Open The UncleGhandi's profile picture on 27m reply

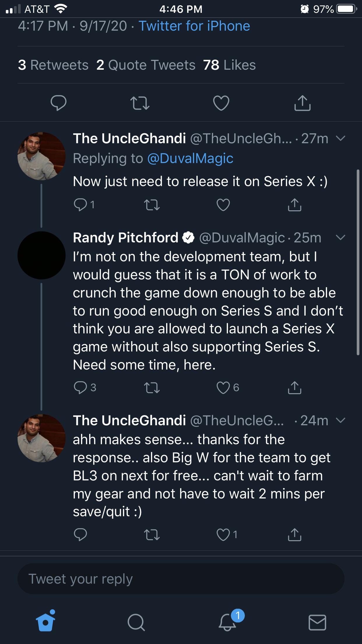(x=41, y=156)
